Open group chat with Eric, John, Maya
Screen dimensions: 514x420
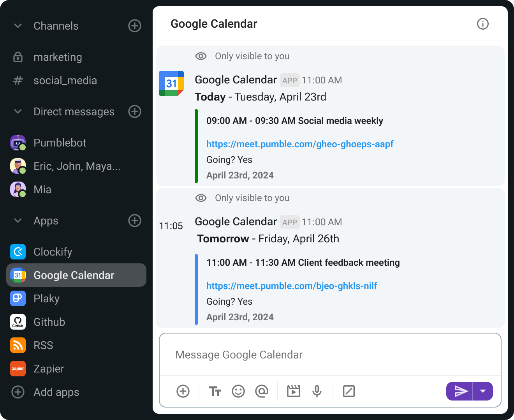tap(76, 166)
